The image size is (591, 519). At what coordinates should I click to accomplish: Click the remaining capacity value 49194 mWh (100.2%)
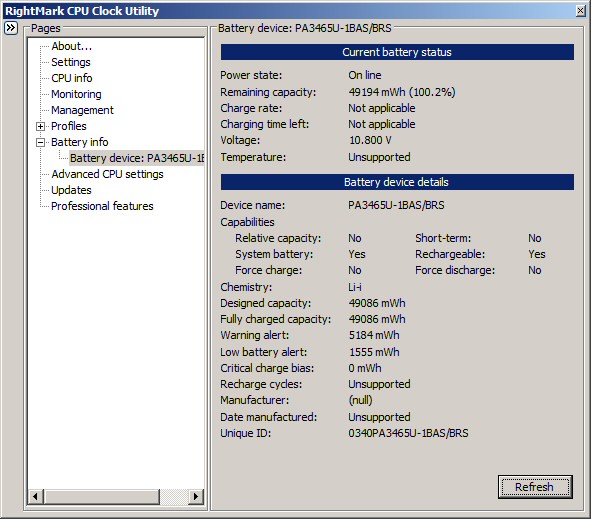(402, 92)
